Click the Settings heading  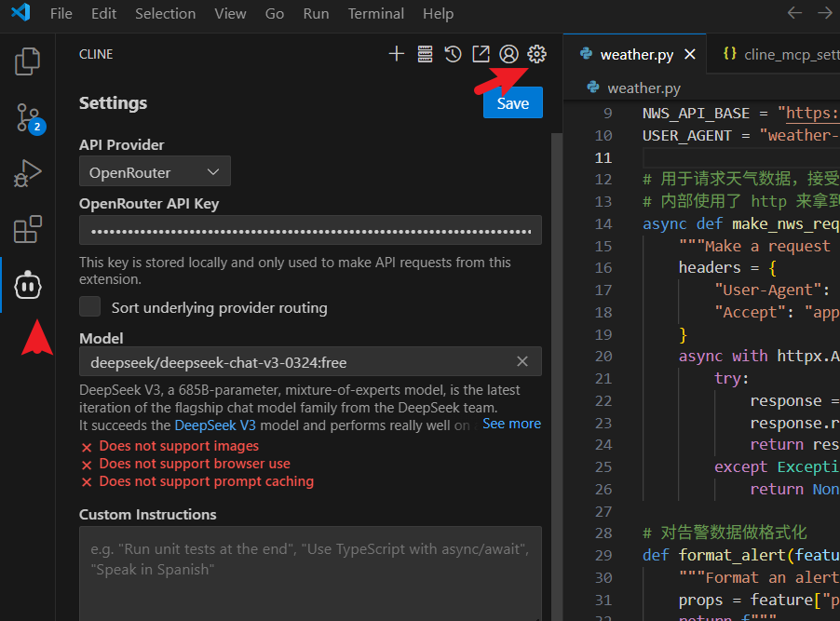(113, 102)
